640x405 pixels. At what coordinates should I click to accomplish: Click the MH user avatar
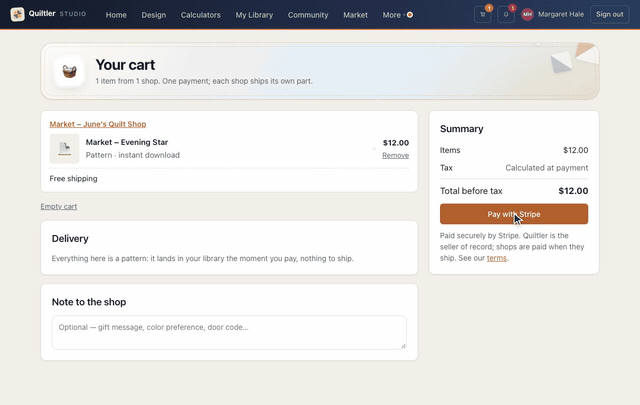point(527,15)
